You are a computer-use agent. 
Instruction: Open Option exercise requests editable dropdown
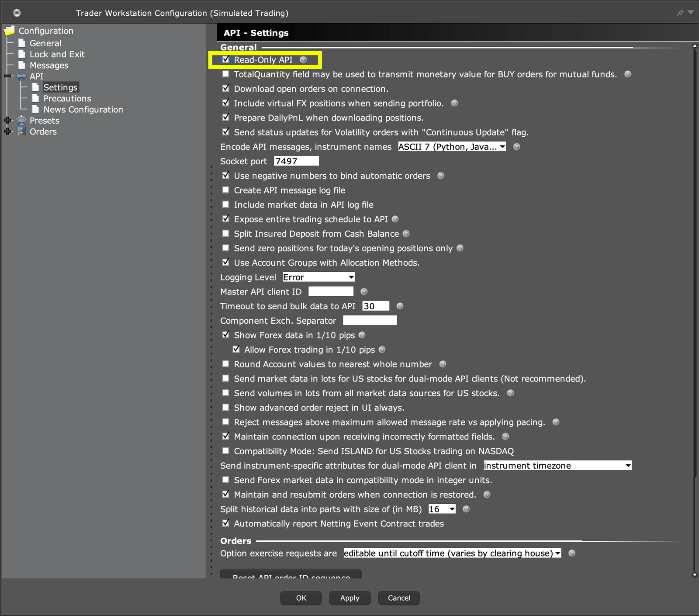click(x=452, y=554)
